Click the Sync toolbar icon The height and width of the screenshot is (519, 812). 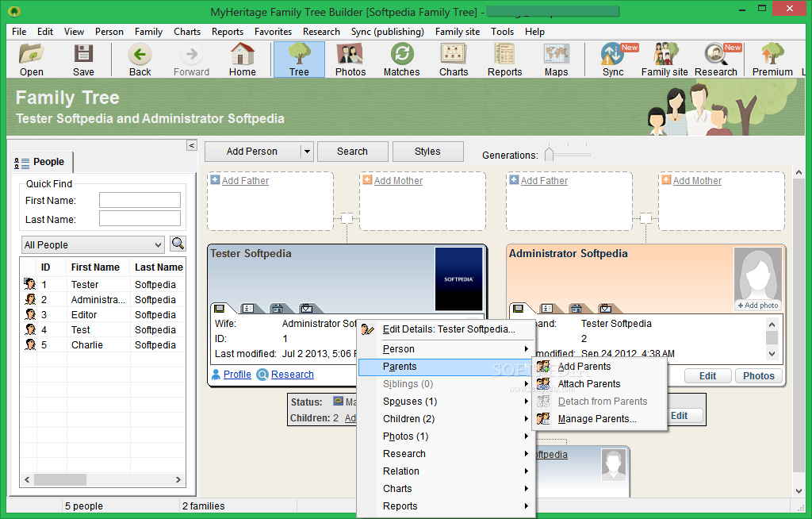(613, 55)
